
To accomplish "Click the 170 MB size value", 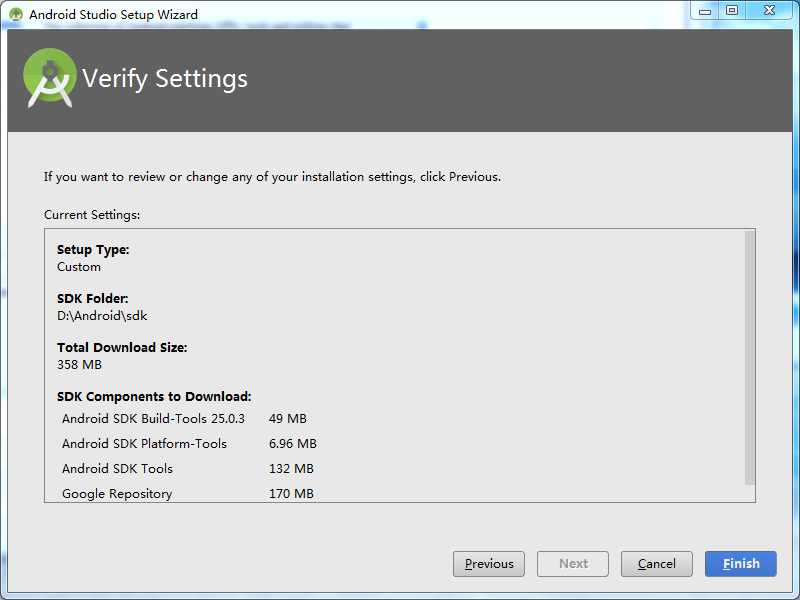I will click(x=291, y=494).
